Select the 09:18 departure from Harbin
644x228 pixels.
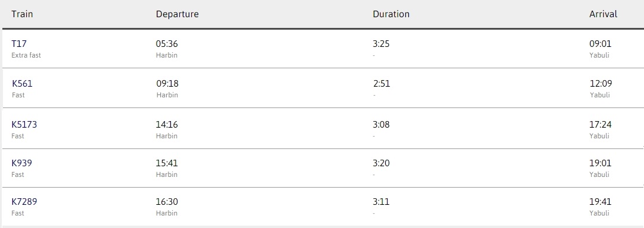167,83
